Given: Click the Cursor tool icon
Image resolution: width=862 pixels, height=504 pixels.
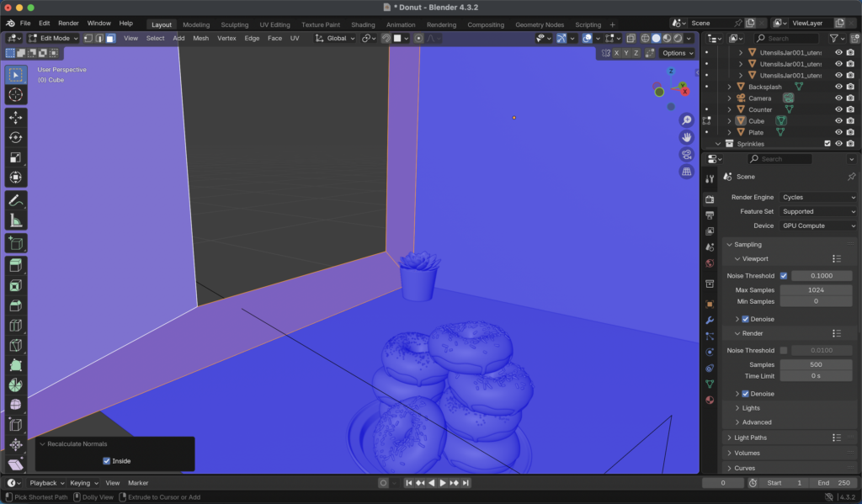Looking at the screenshot, I should pyautogui.click(x=15, y=95).
